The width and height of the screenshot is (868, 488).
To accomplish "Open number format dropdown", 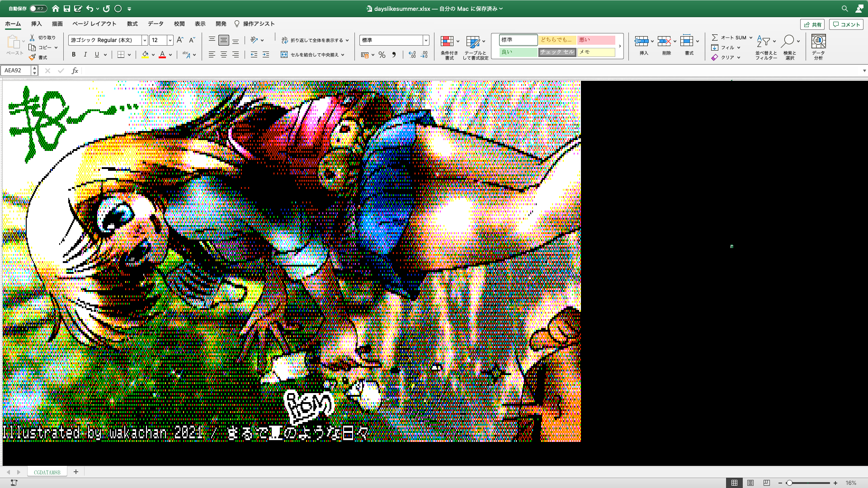I will coord(426,40).
